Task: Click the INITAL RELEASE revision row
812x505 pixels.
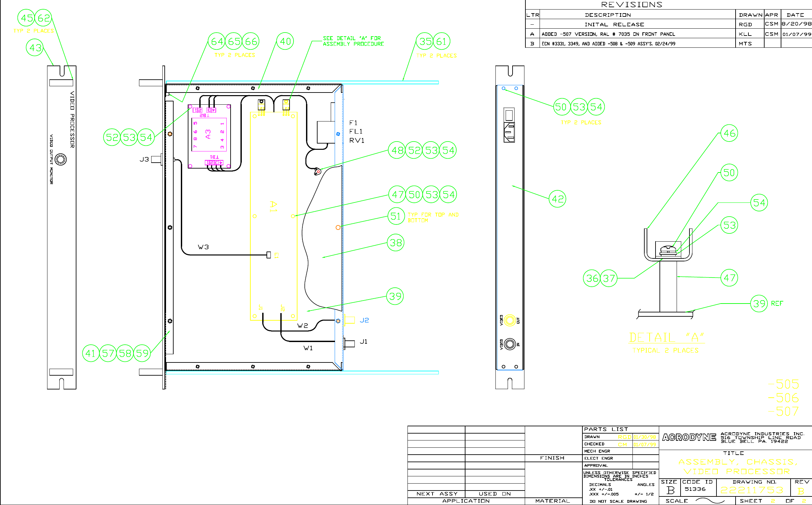Action: (x=614, y=24)
